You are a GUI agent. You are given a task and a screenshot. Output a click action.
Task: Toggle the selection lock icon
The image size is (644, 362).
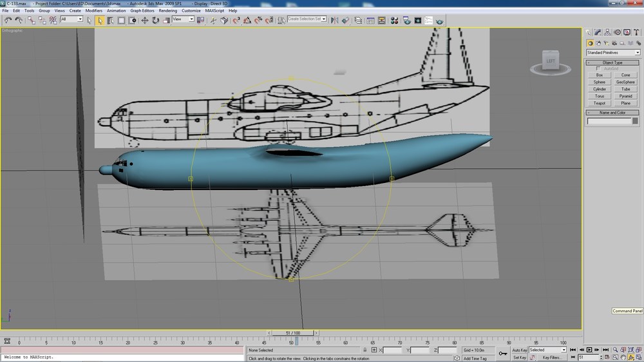tap(365, 350)
